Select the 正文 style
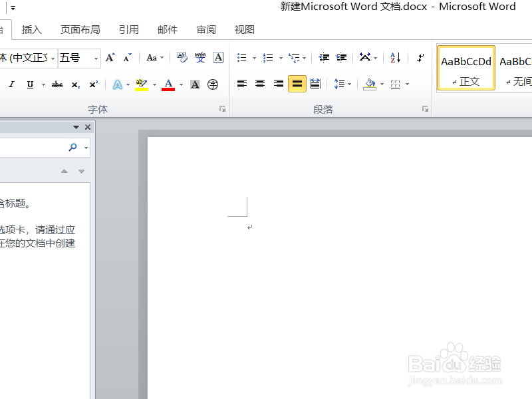 click(x=466, y=68)
